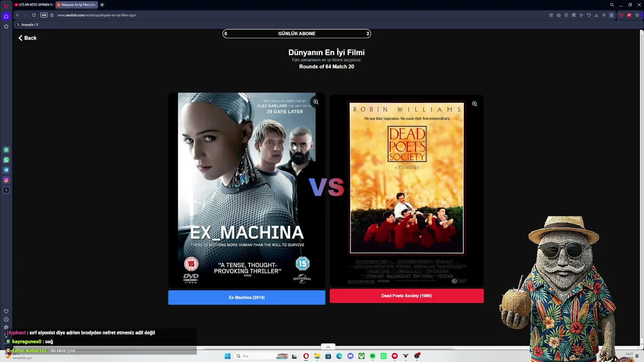
Task: Search tabs with magnifier in title bar
Action: click(x=612, y=5)
